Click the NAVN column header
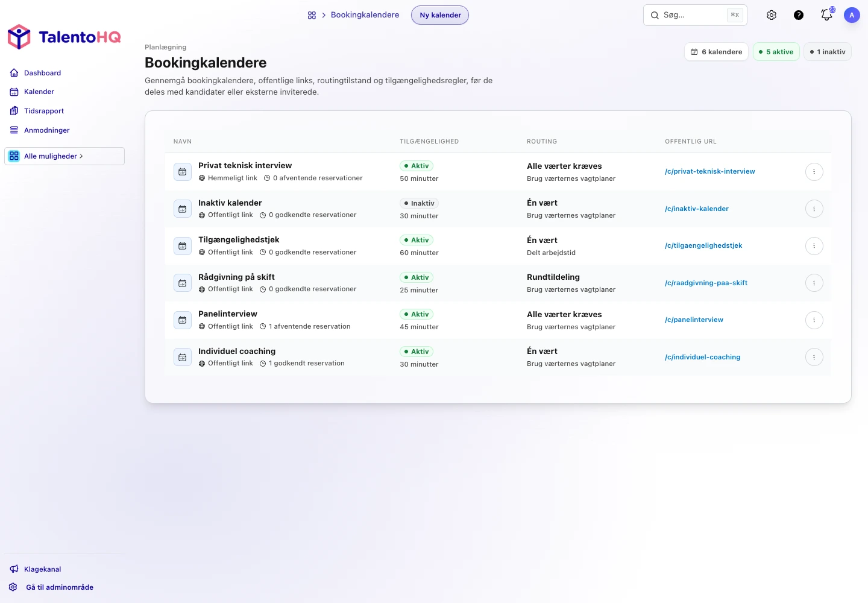Screen dimensions: 868x603 coord(183,142)
